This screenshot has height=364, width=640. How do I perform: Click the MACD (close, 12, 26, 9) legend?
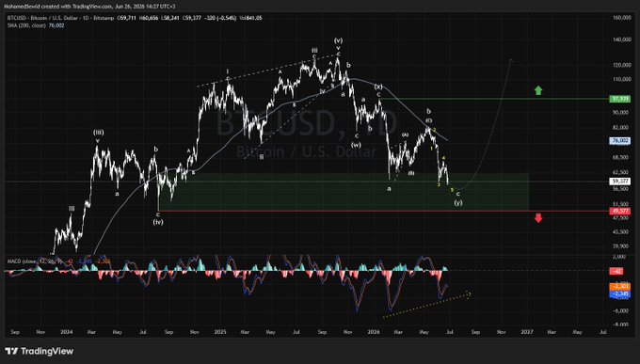pyautogui.click(x=35, y=261)
